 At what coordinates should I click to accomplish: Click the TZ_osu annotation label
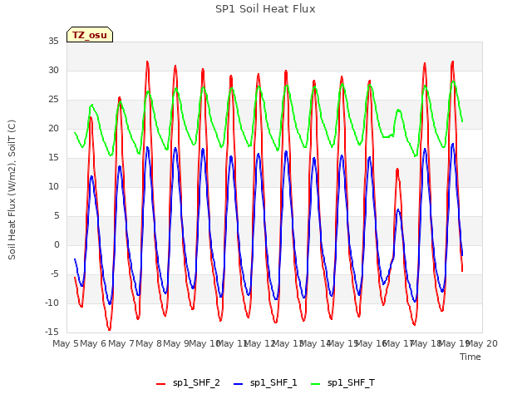tap(90, 35)
